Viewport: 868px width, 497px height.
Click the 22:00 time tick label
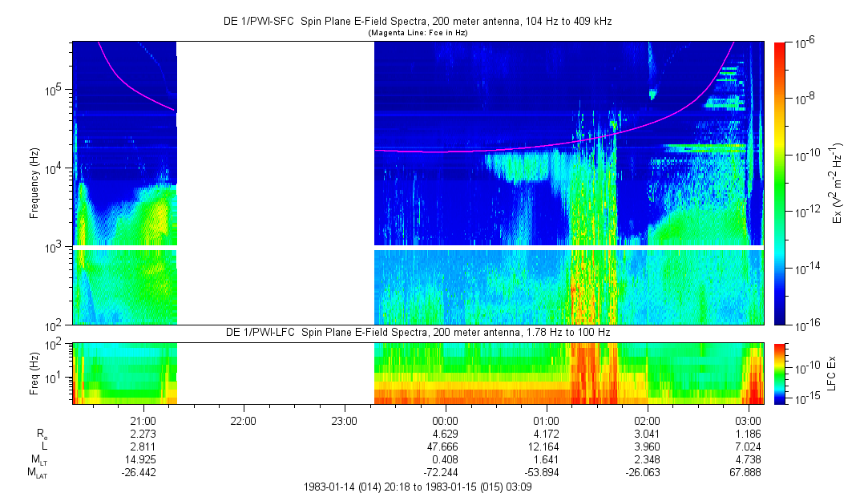244,421
